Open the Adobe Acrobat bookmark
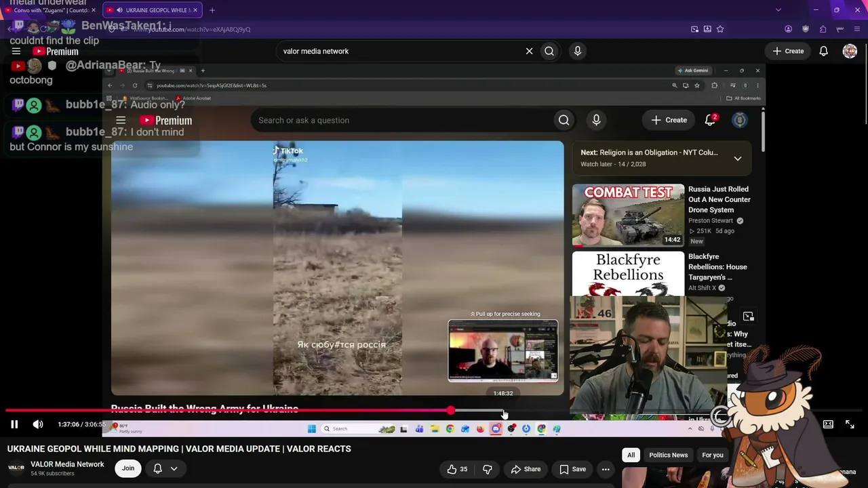Image resolution: width=868 pixels, height=488 pixels. point(194,98)
